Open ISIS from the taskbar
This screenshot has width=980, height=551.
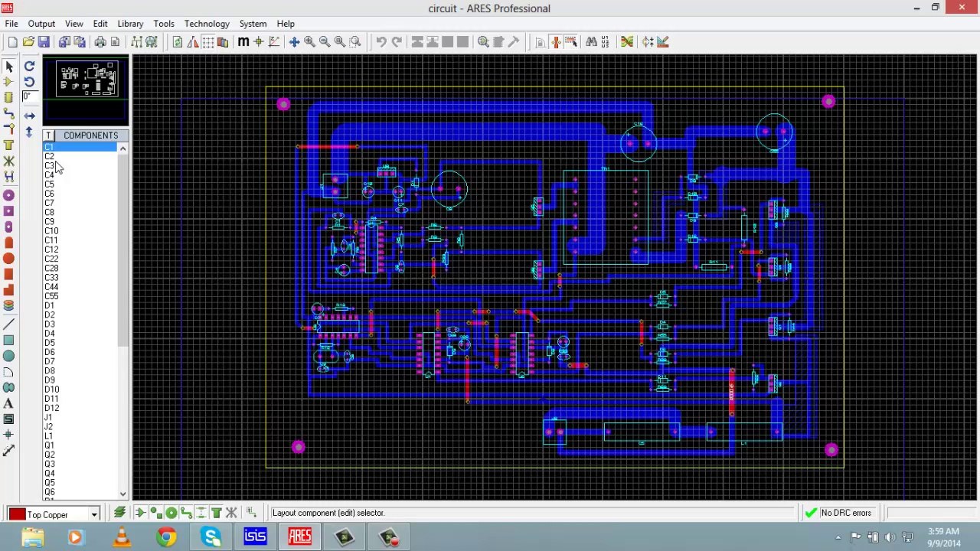click(255, 536)
